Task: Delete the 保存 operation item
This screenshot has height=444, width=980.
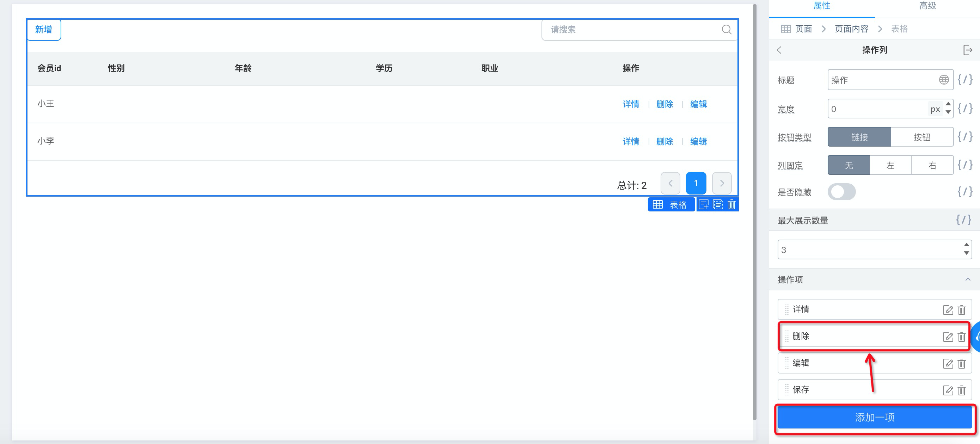Action: pyautogui.click(x=961, y=390)
